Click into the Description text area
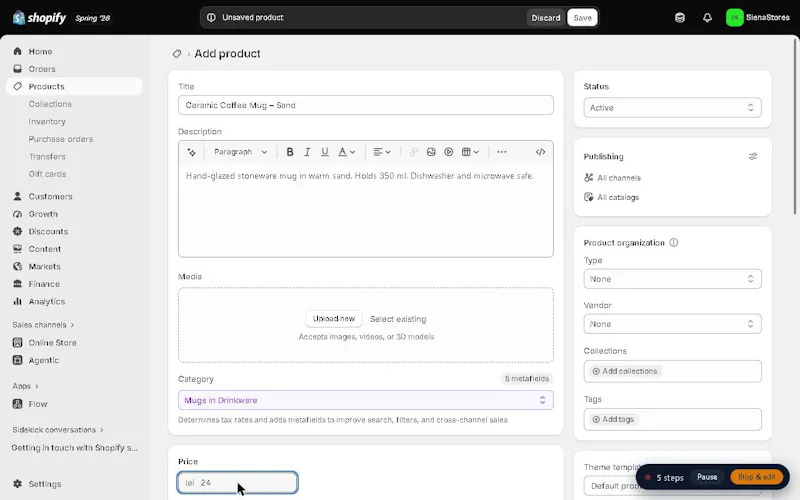This screenshot has width=800, height=500. [365, 210]
